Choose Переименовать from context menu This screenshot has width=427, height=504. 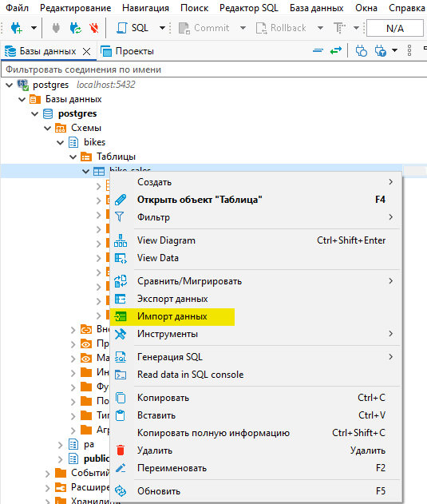[x=255, y=468]
